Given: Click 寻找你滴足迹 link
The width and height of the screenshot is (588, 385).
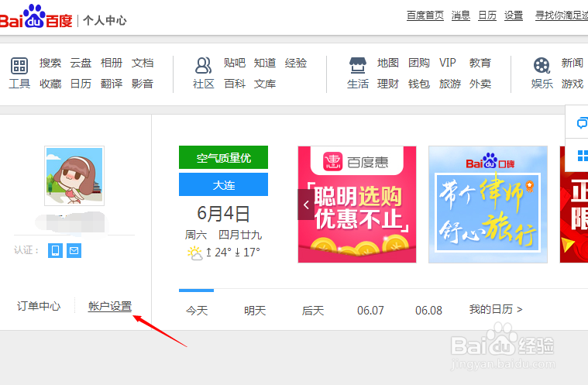Looking at the screenshot, I should 562,15.
